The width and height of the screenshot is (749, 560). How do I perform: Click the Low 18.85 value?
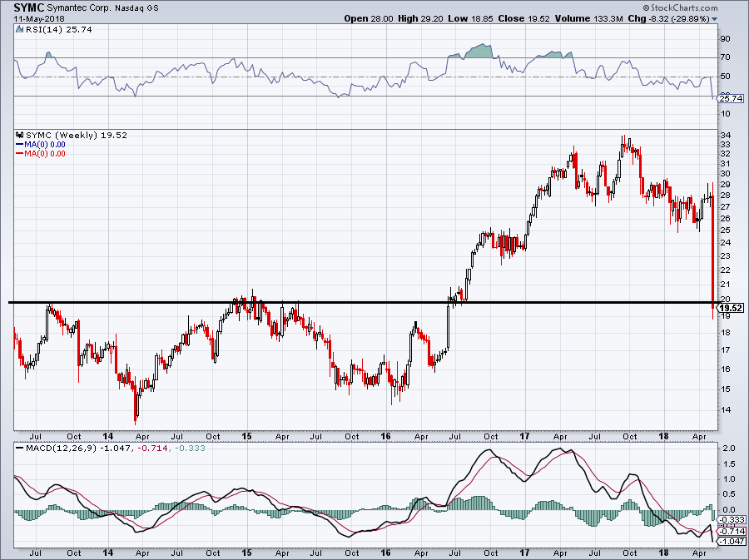[470, 18]
